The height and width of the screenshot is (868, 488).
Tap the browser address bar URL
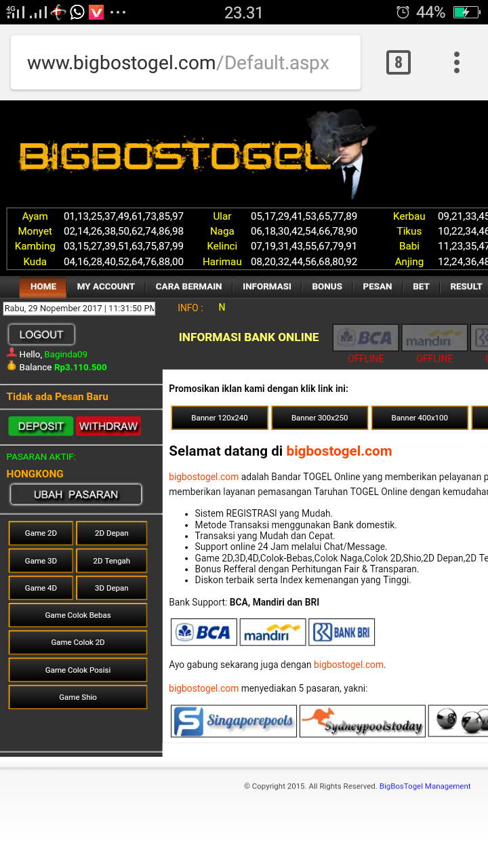[x=178, y=63]
